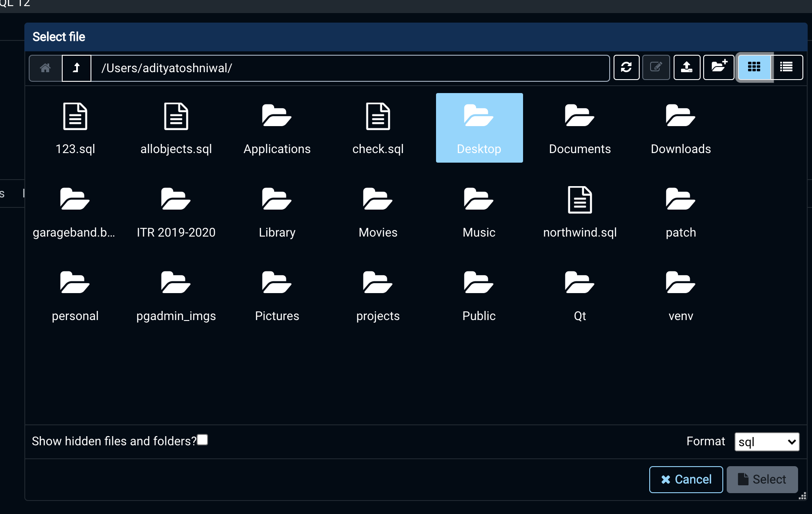Screen dimensions: 812x514
Task: Create a new folder
Action: 719,67
